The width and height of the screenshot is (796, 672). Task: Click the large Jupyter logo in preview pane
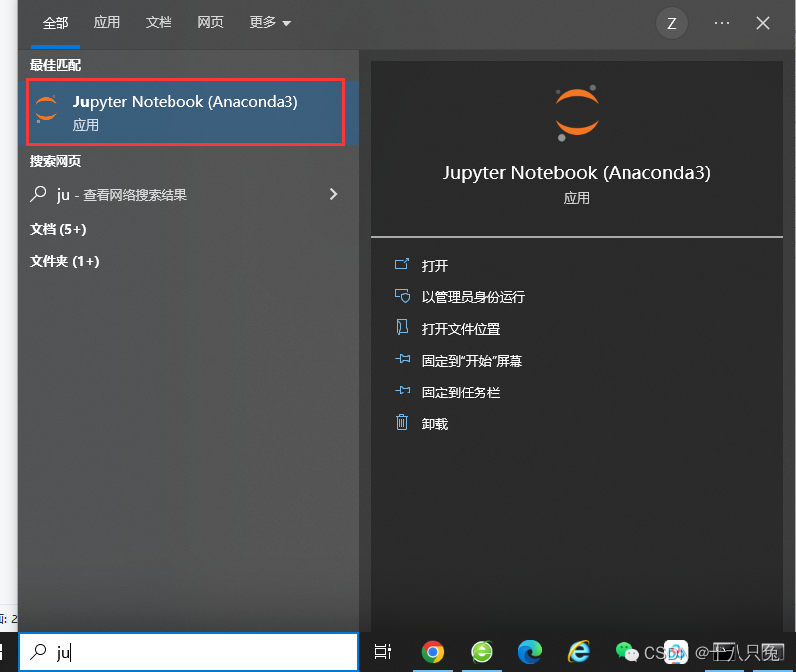click(577, 113)
